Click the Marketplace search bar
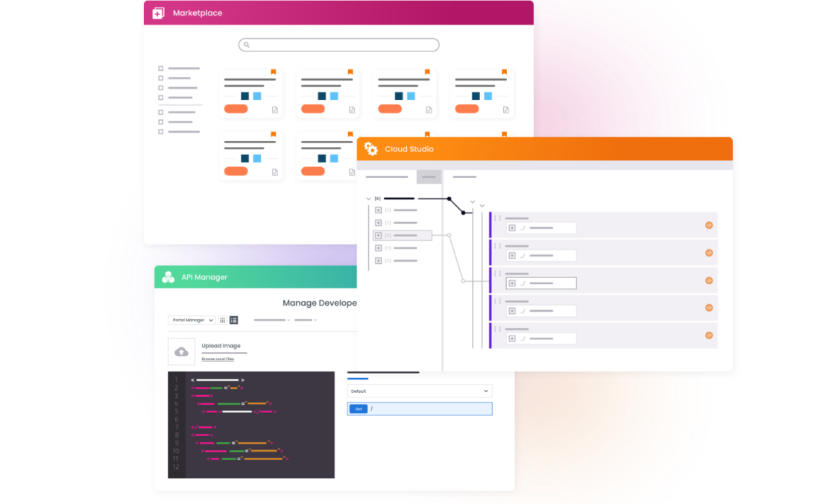 point(338,45)
